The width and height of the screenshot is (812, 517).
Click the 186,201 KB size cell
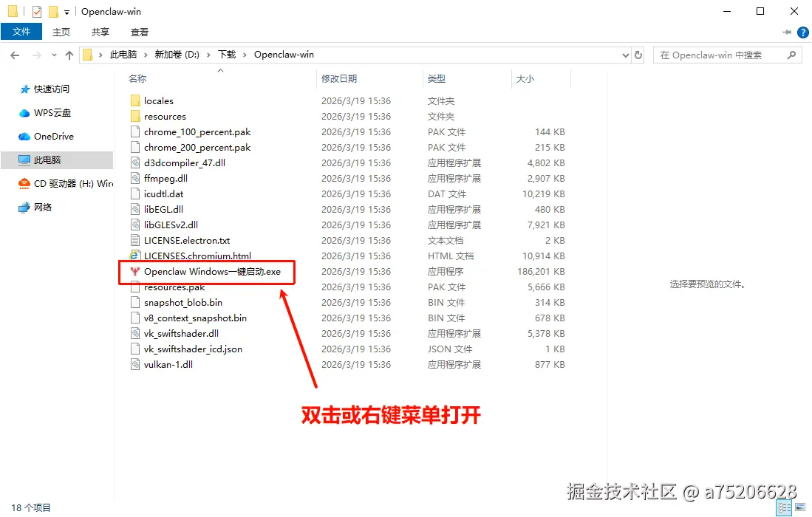(541, 272)
